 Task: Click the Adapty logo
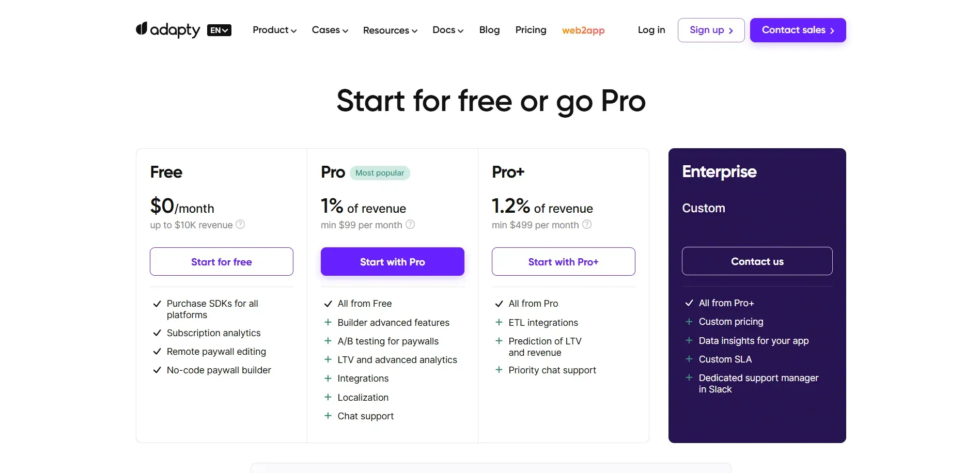(167, 30)
